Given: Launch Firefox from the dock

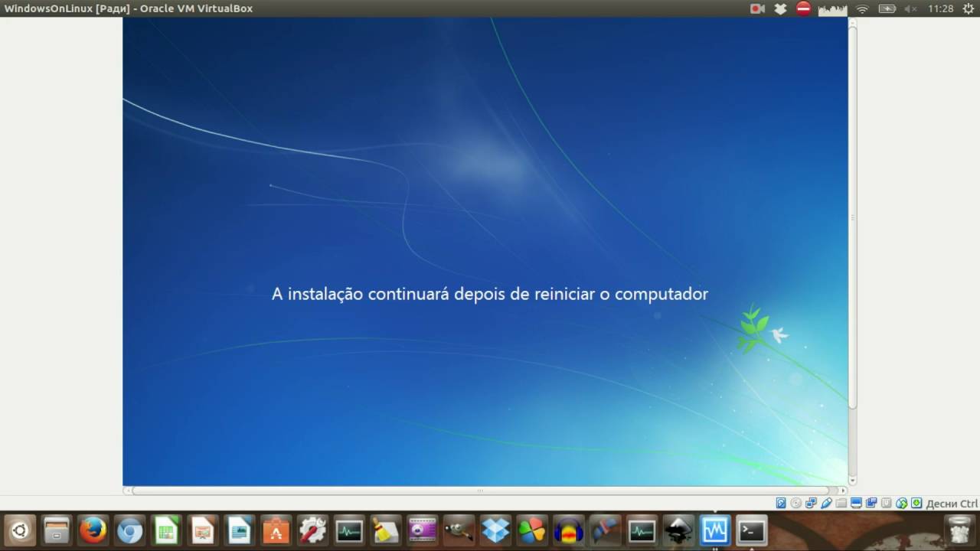Looking at the screenshot, I should coord(93,530).
